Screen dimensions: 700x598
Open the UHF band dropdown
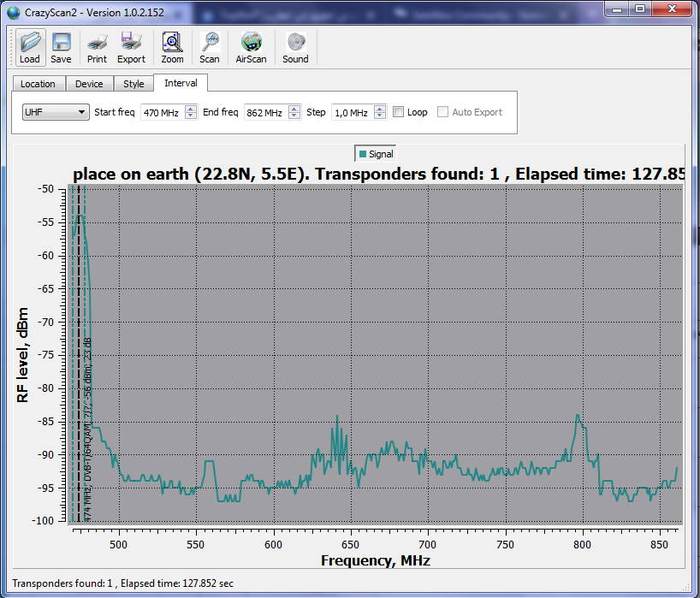pos(56,112)
